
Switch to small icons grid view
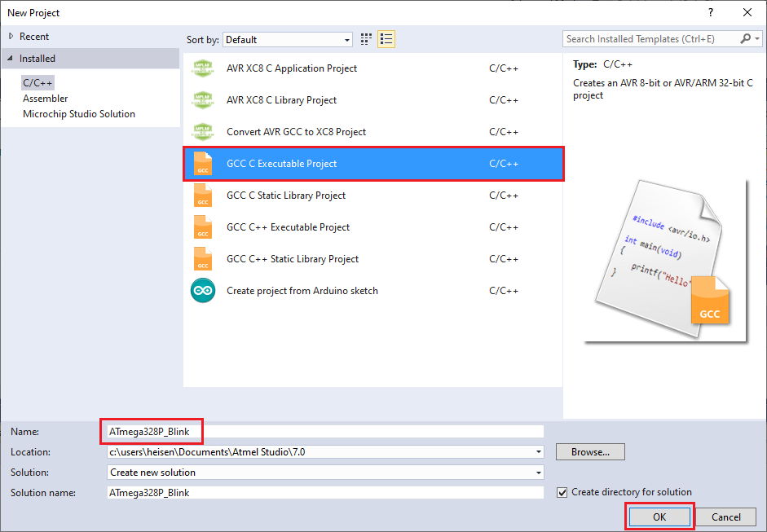(366, 40)
